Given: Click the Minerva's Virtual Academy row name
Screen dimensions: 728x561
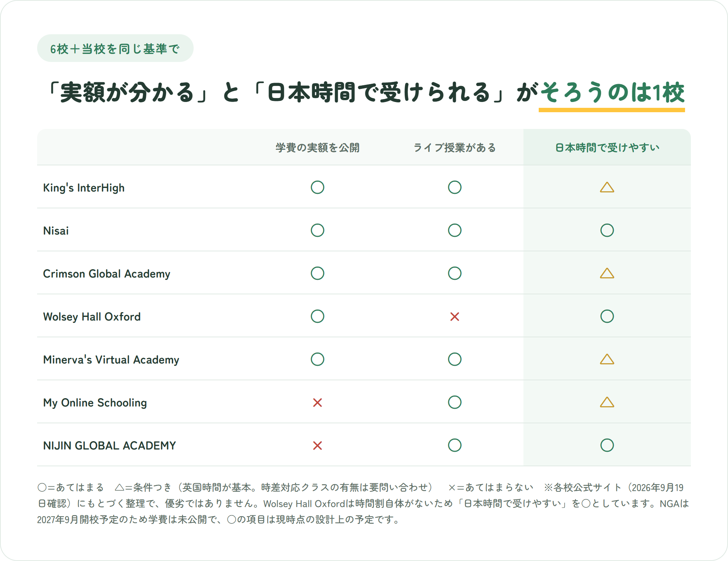Looking at the screenshot, I should pos(111,360).
